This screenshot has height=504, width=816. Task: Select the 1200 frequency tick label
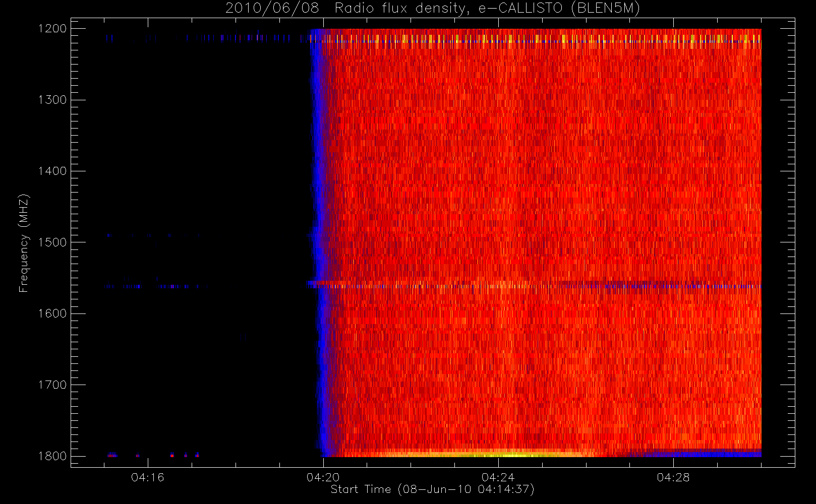click(x=52, y=29)
